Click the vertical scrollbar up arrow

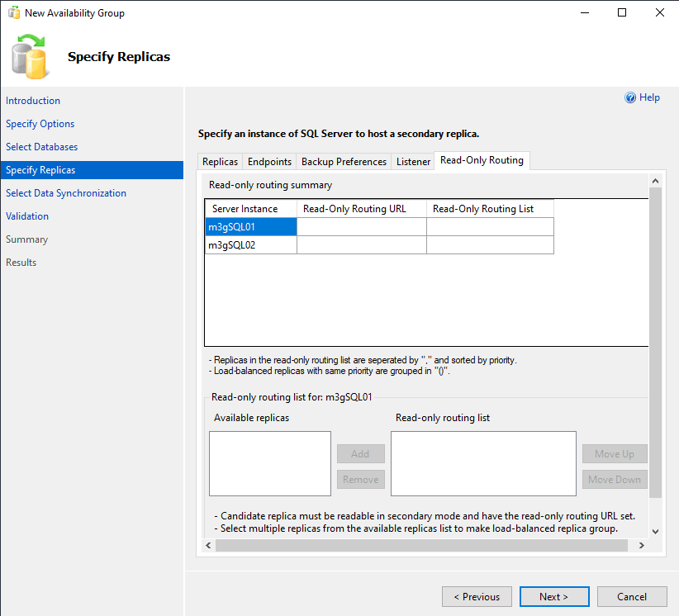(655, 181)
